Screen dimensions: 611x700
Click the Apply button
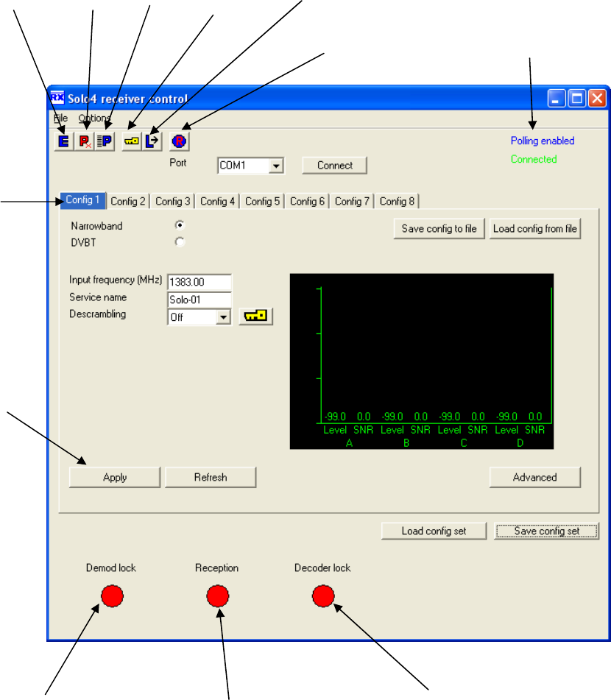[x=115, y=477]
